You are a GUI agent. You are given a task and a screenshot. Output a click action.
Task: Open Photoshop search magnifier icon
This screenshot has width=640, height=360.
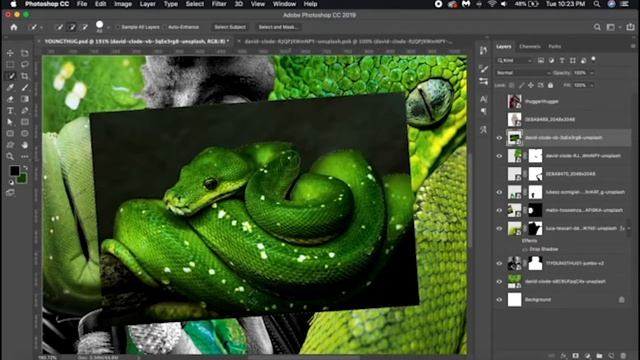click(597, 27)
